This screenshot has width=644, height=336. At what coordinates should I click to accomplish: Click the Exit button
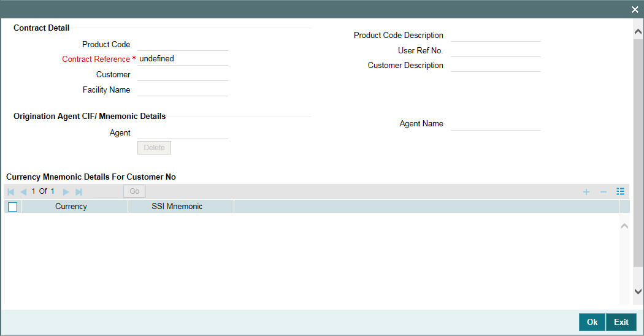(x=621, y=322)
